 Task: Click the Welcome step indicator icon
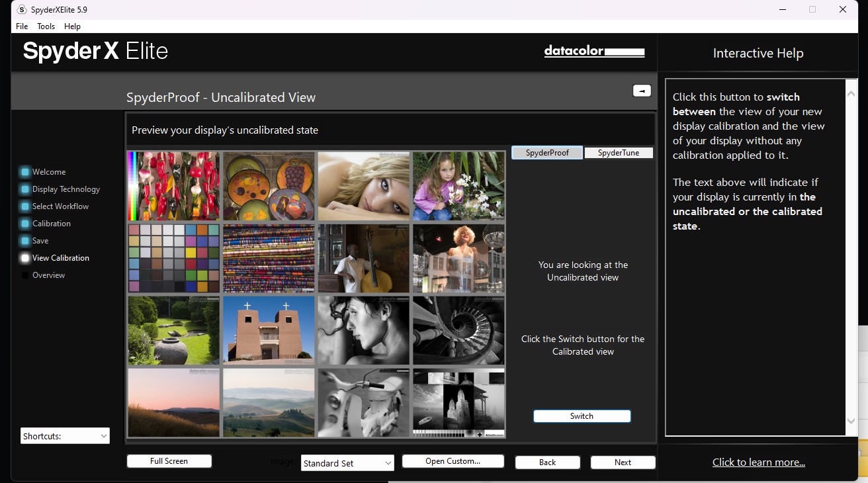25,172
